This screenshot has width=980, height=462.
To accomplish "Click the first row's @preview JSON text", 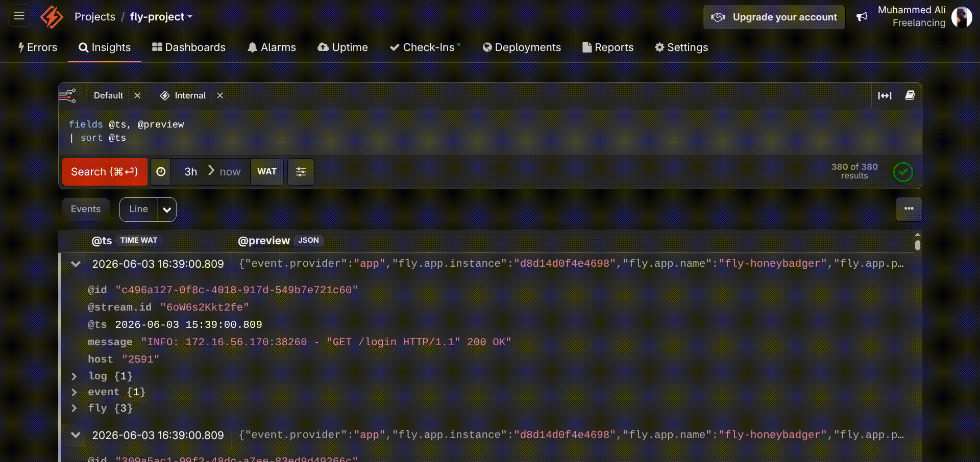I will coord(571,264).
